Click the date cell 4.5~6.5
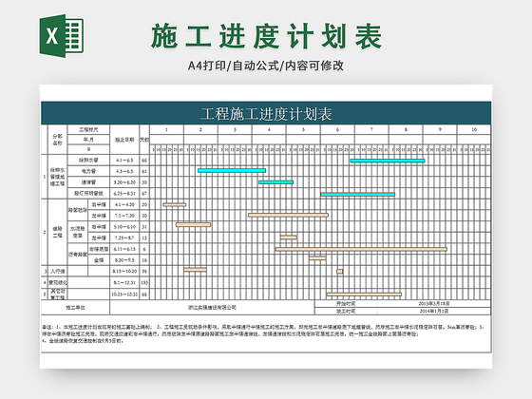532x399 pixels. tap(124, 171)
